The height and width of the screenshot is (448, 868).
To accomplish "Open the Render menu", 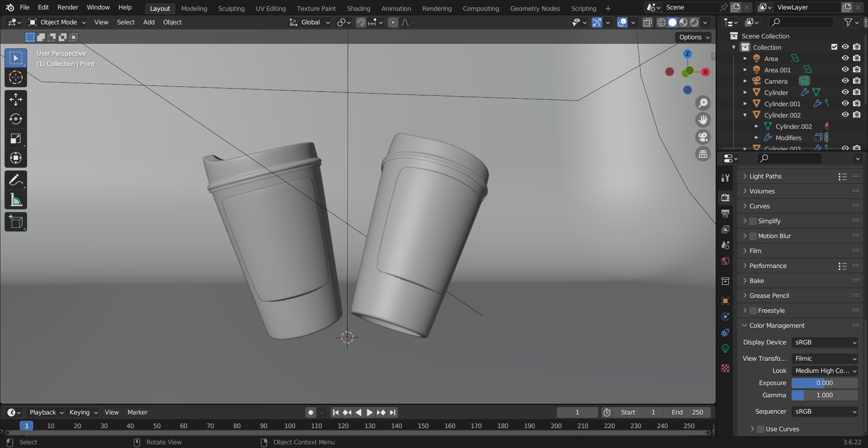I will (x=68, y=7).
